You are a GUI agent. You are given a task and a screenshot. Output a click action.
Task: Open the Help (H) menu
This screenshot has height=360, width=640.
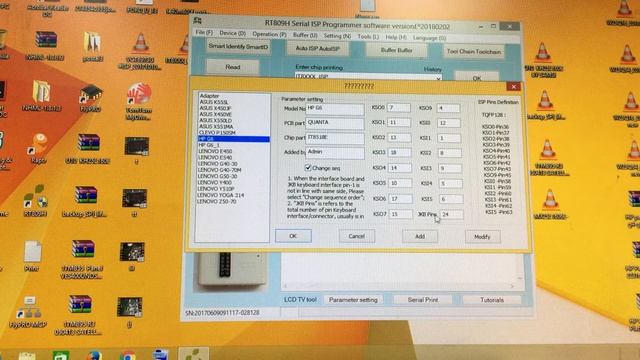(396, 37)
